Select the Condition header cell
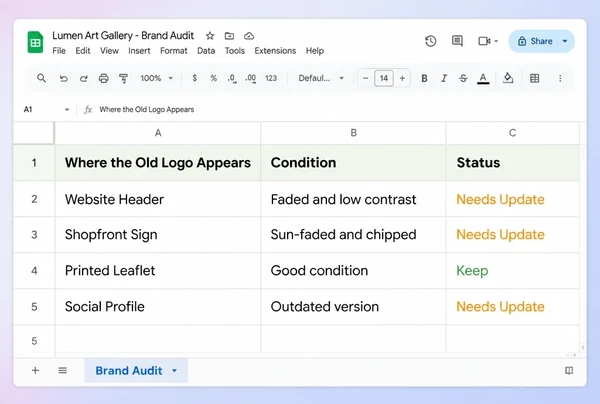Image resolution: width=600 pixels, height=404 pixels. [x=354, y=163]
